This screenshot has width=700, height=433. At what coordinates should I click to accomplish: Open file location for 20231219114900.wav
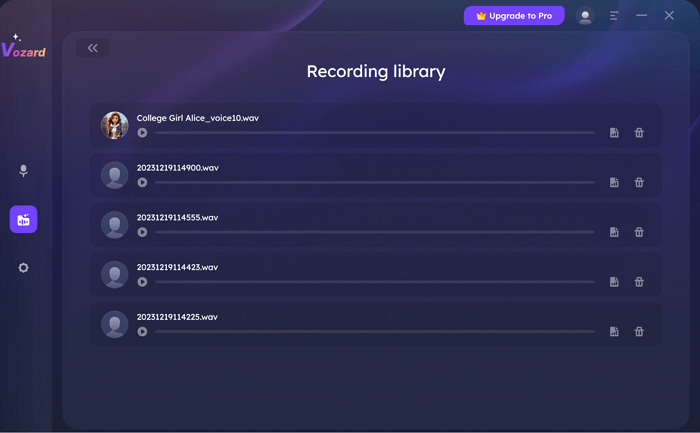click(614, 183)
